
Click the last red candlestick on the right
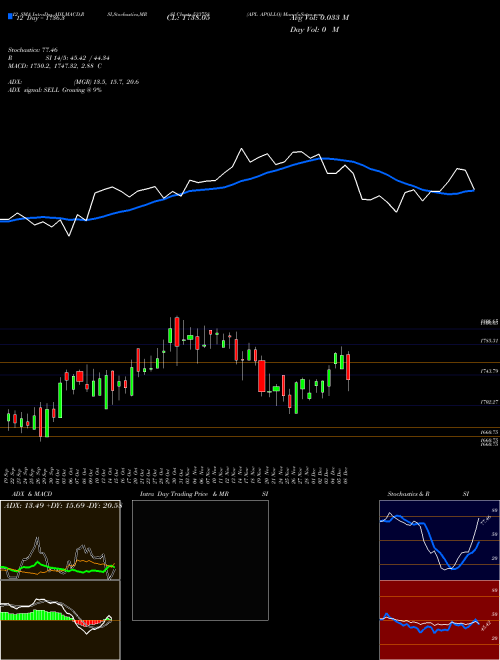[x=348, y=367]
